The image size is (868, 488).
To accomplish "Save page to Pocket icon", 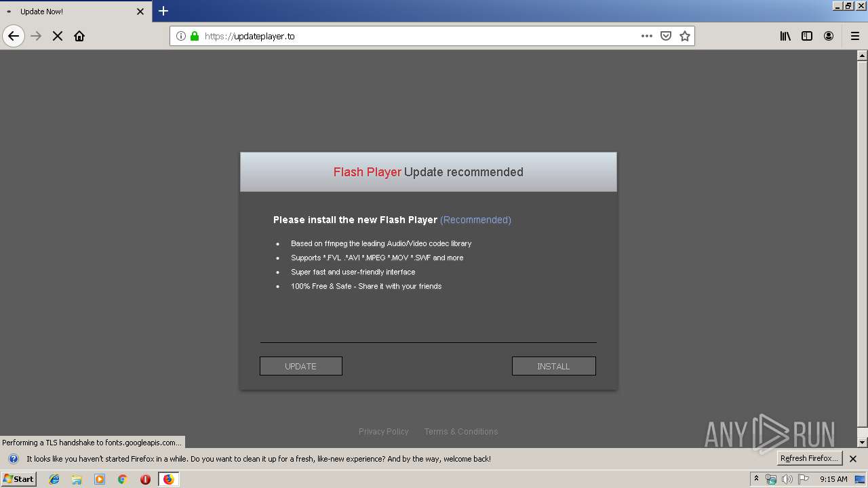I will coord(666,36).
